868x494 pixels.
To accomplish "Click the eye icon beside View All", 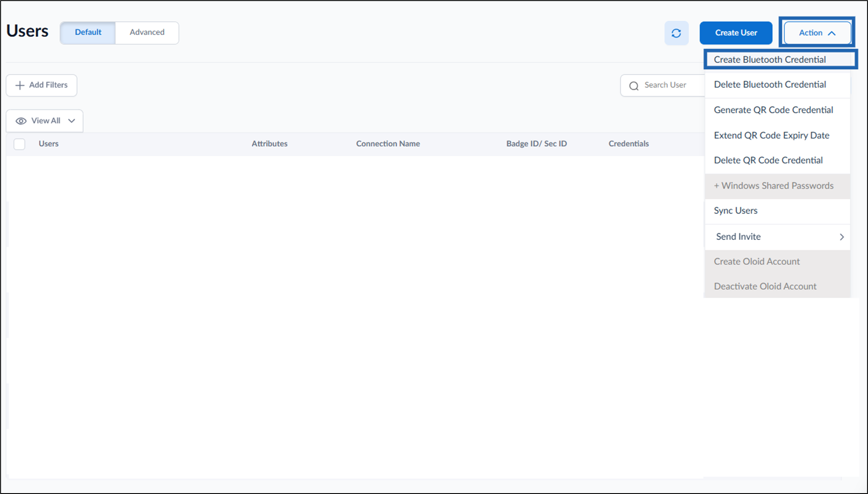I will point(21,121).
